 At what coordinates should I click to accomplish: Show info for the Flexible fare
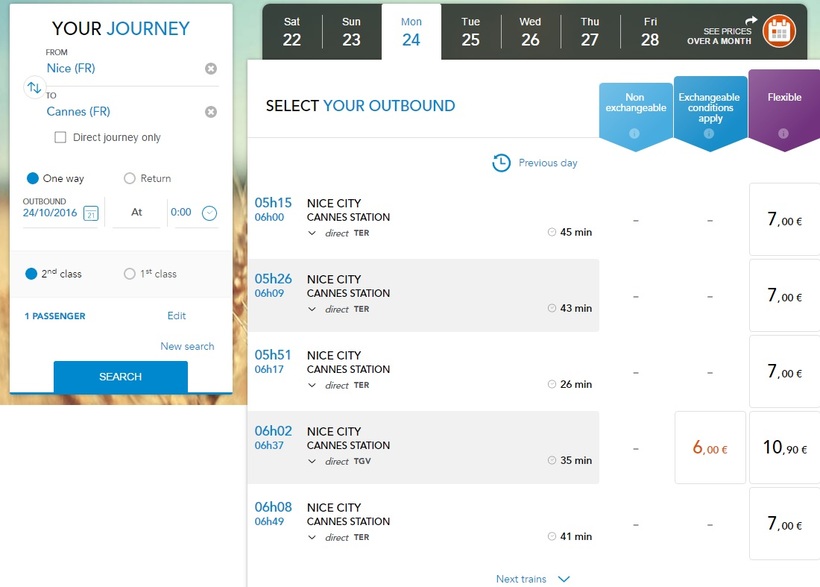coord(783,134)
